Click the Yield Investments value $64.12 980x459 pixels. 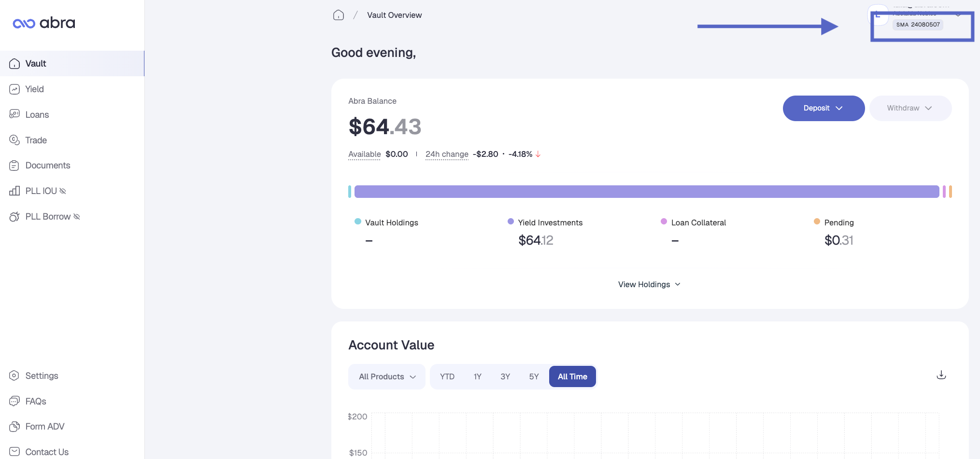[536, 240]
